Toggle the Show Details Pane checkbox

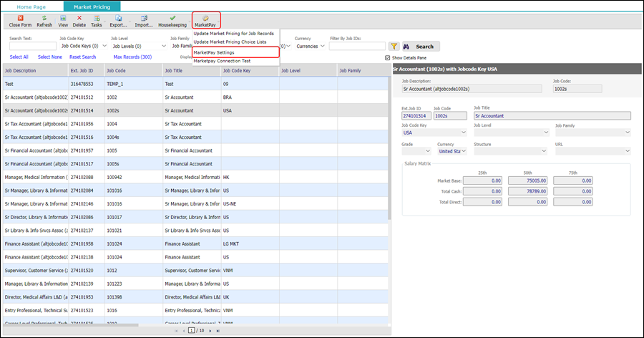387,58
